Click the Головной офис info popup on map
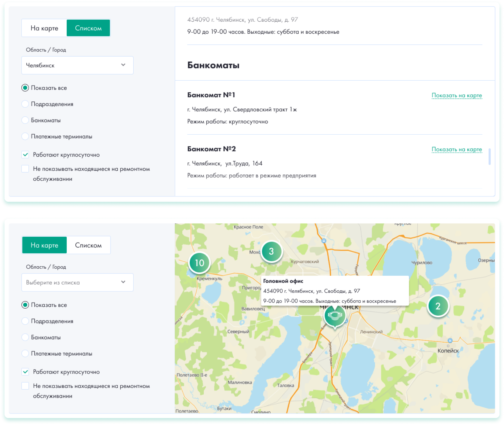 335,291
